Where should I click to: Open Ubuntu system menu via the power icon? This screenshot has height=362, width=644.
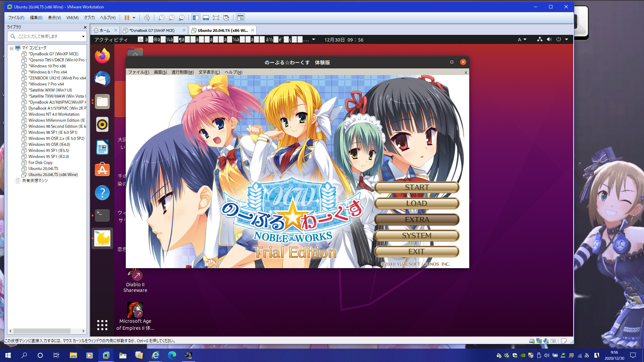tap(558, 39)
